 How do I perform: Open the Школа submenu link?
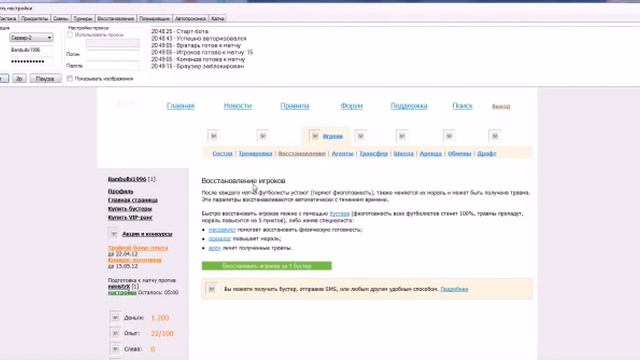pyautogui.click(x=403, y=153)
